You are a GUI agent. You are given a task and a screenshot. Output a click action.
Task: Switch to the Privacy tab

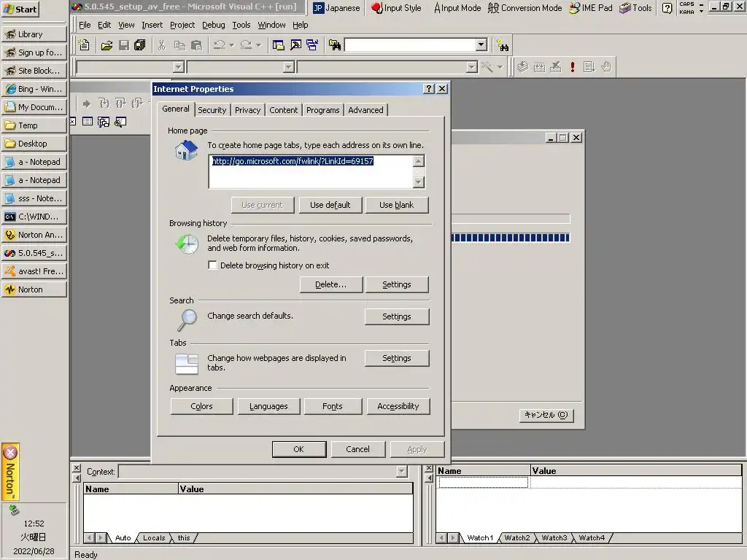point(248,110)
